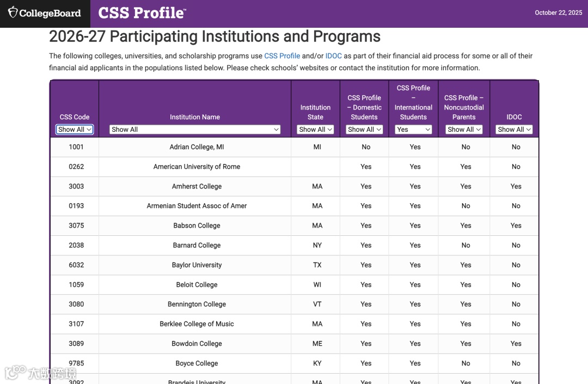
Task: Click Bowdoin College's IDOC Yes value
Action: [x=516, y=344]
